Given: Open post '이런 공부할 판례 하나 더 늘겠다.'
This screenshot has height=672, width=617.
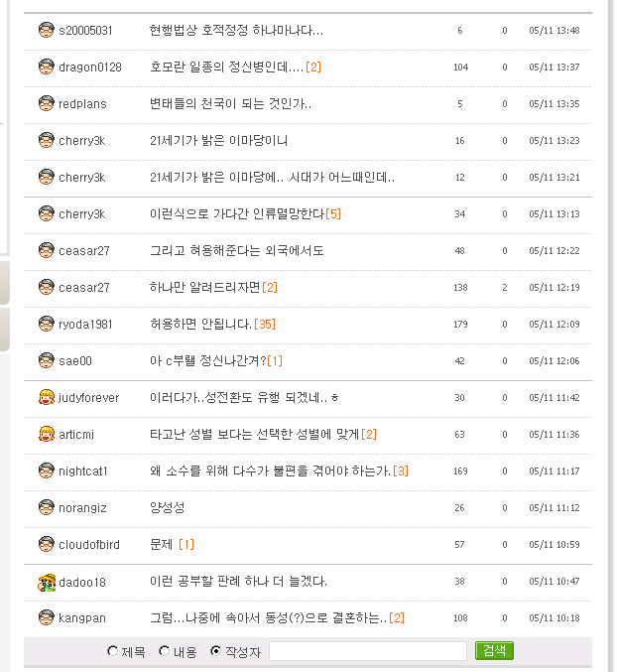Looking at the screenshot, I should coord(238,581).
